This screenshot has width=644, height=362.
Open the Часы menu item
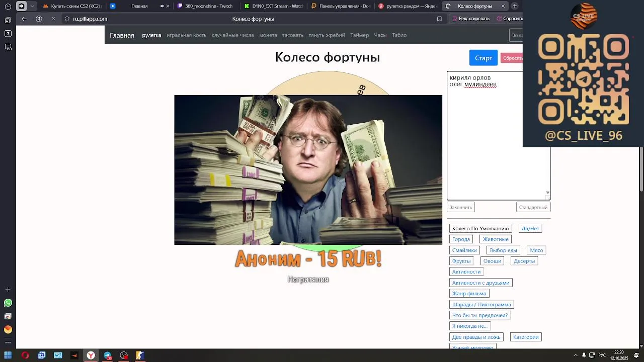[x=380, y=35]
